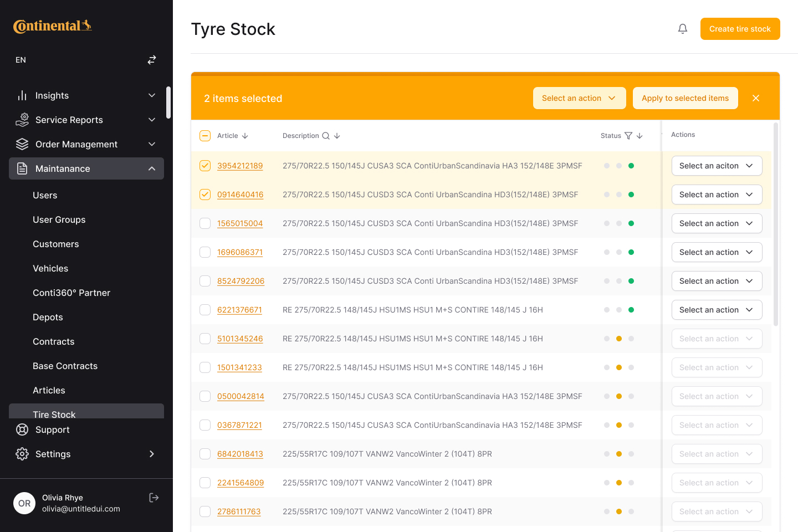Click Apply to selected items button

click(686, 98)
